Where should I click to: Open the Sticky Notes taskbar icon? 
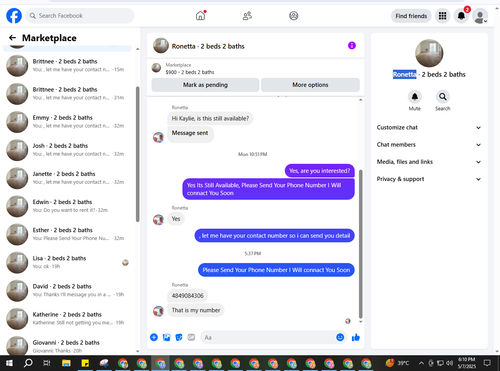pos(85,363)
